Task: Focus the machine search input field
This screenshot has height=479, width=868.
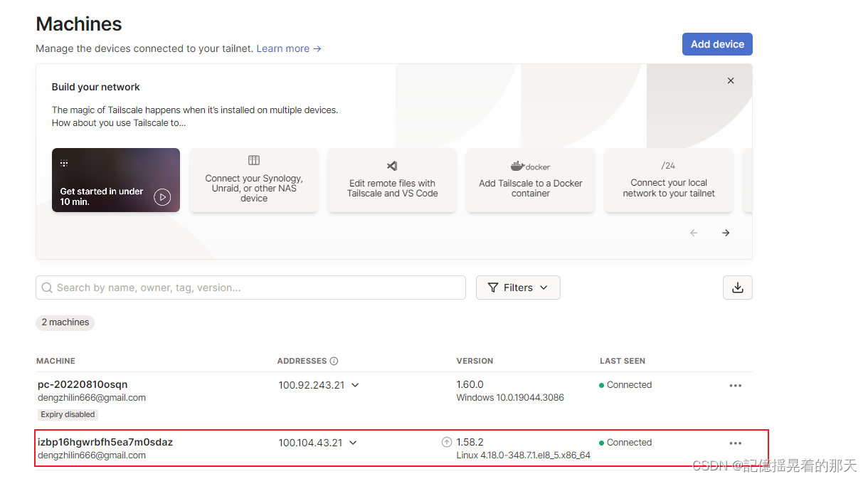Action: click(x=250, y=288)
